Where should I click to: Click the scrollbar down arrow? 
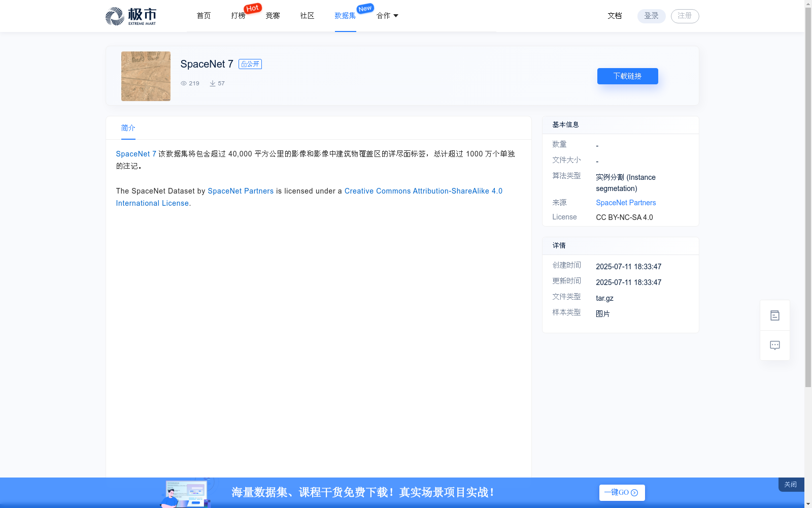pyautogui.click(x=808, y=504)
